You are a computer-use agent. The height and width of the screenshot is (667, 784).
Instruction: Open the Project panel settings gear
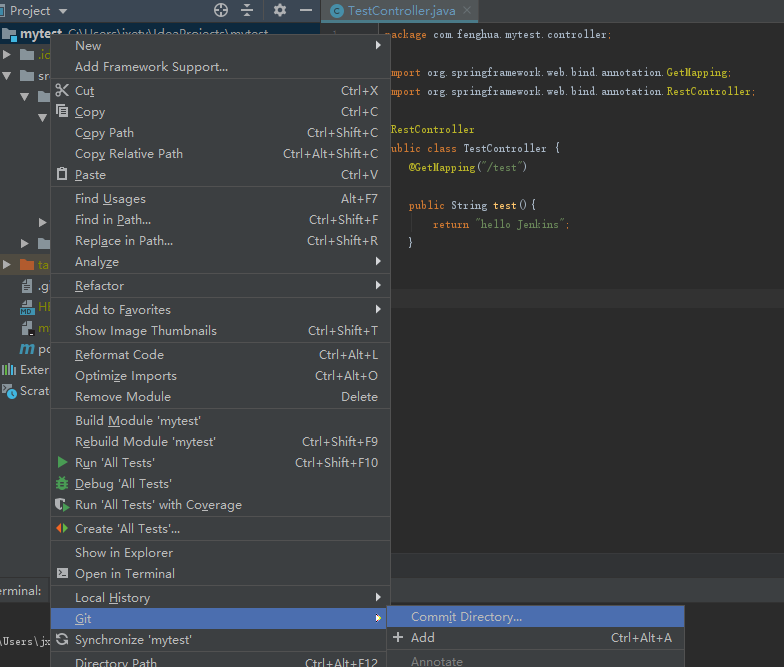pyautogui.click(x=280, y=10)
